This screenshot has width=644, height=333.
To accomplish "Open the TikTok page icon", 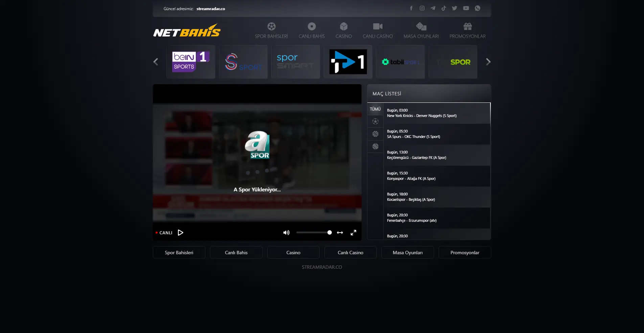I will click(x=443, y=8).
